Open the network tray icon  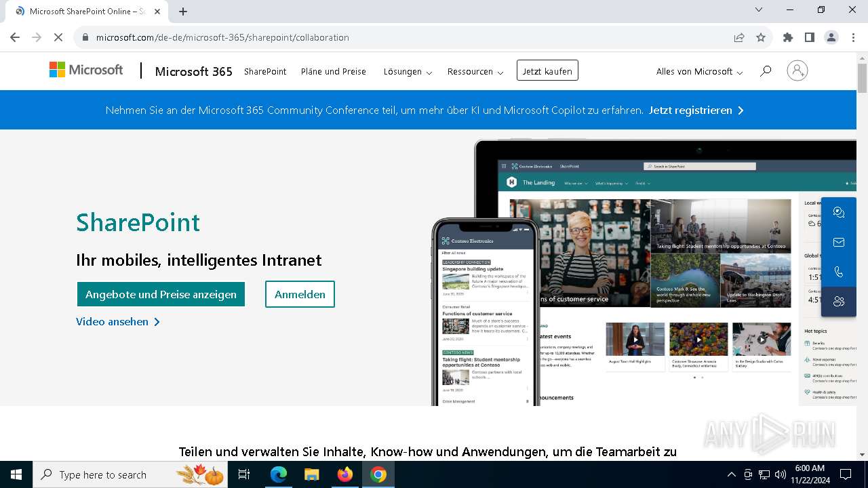(x=764, y=474)
